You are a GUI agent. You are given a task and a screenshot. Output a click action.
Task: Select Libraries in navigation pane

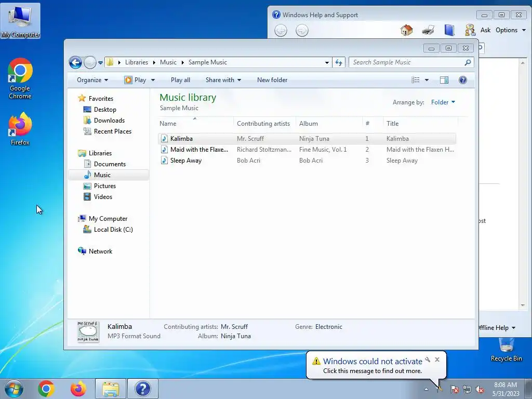[x=100, y=153]
